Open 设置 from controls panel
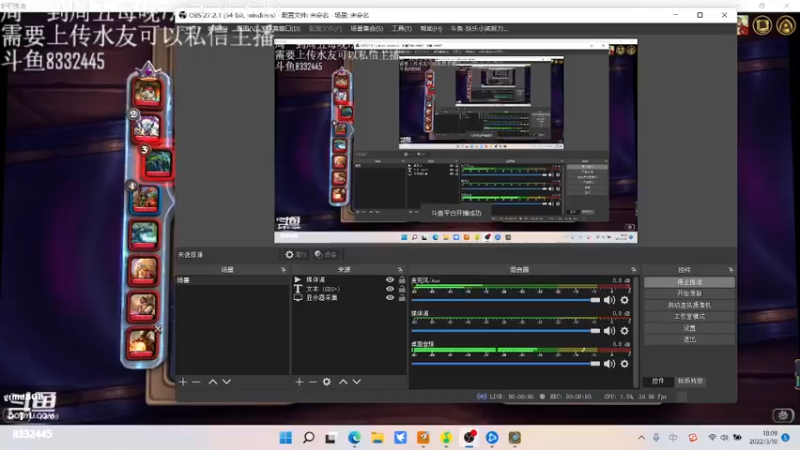 pyautogui.click(x=689, y=328)
